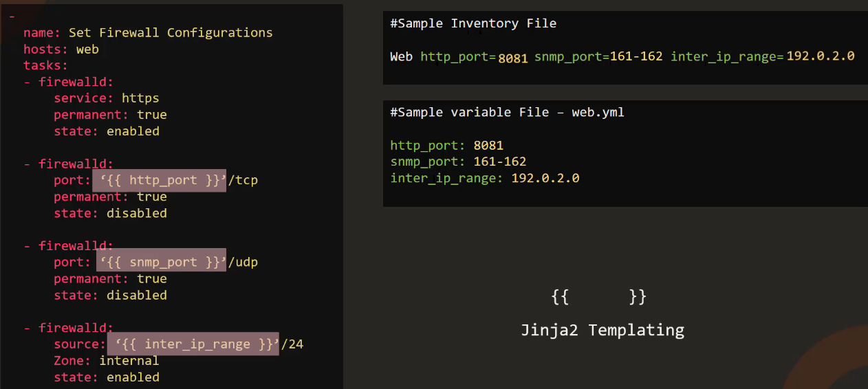Select the highlighted '{{ snmp_port }}' variable

click(x=159, y=262)
